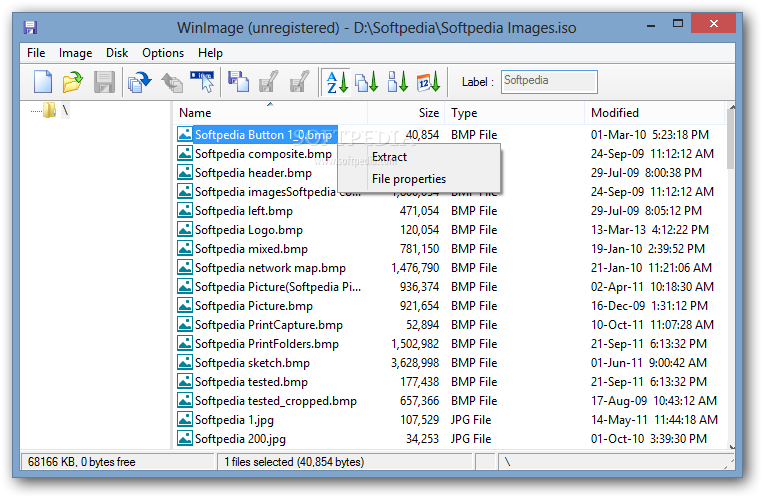Image resolution: width=763 pixels, height=498 pixels.
Task: Select Softpedia network map.bmp file
Action: tap(270, 268)
